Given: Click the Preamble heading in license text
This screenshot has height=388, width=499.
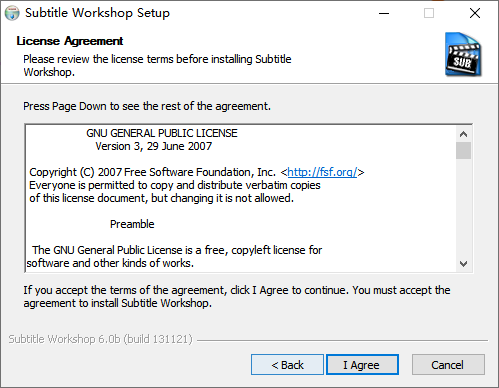Looking at the screenshot, I should [x=132, y=224].
